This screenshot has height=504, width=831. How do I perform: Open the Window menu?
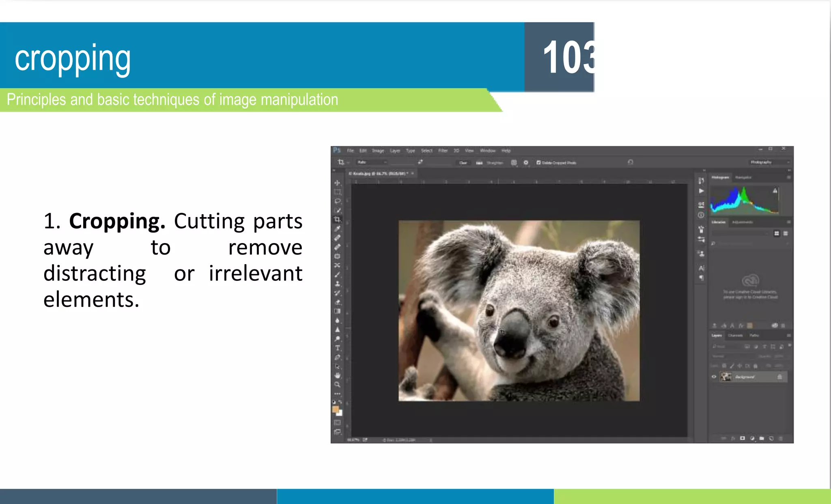(488, 151)
